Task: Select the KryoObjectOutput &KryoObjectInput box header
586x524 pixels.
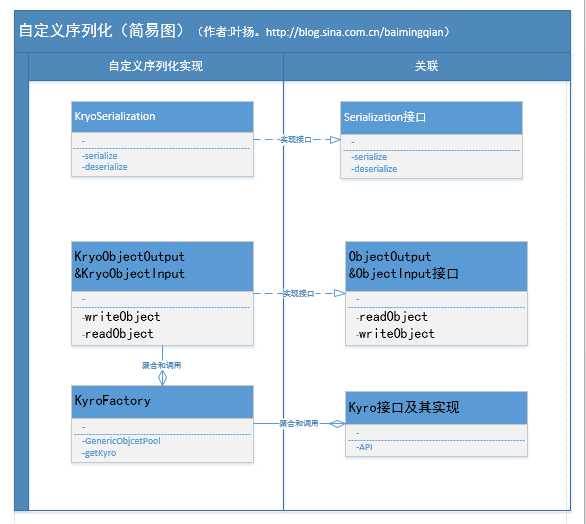Action: point(162,266)
